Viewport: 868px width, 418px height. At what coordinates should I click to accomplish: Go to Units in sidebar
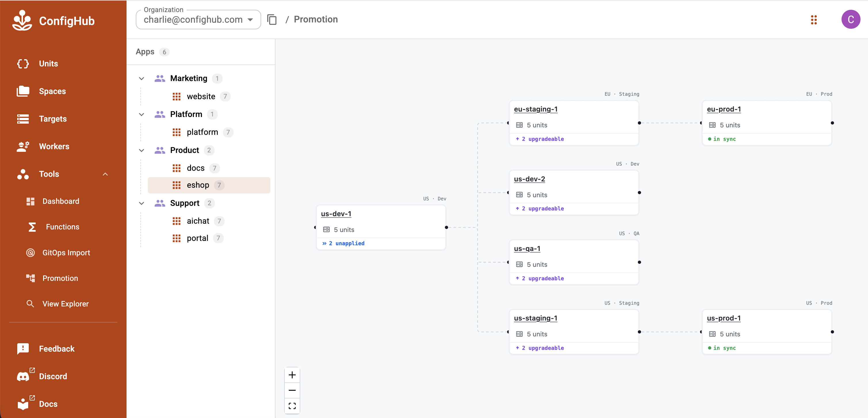pyautogui.click(x=48, y=64)
